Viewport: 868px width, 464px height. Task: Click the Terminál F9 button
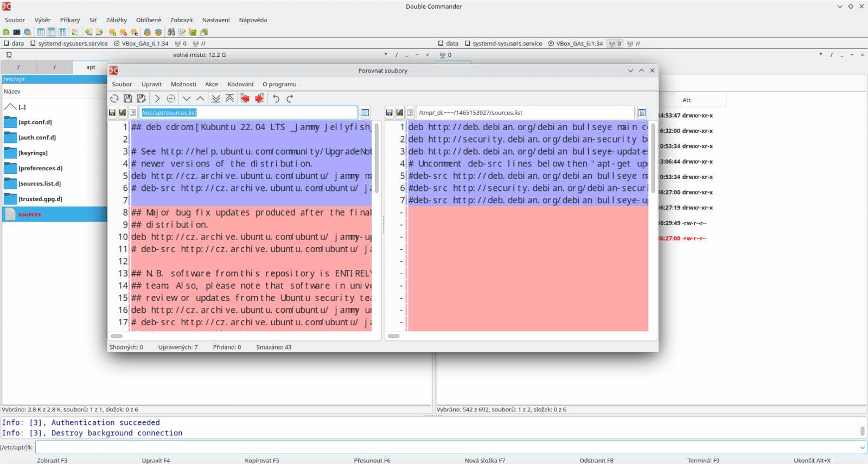(x=703, y=460)
